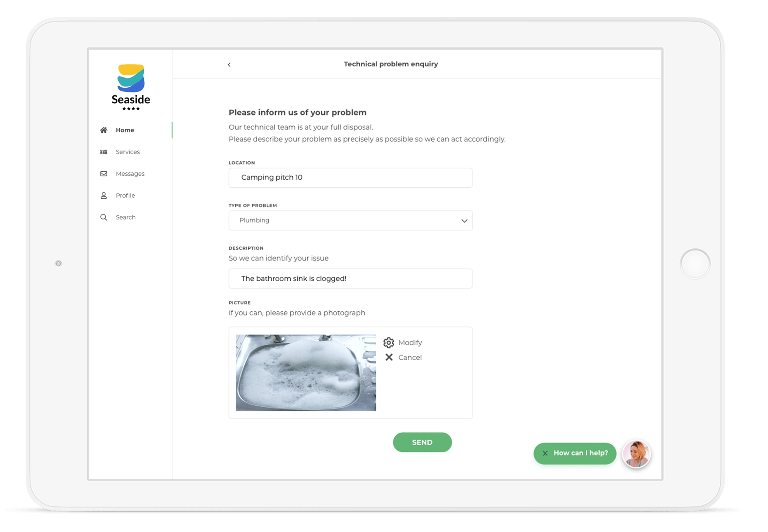768x532 pixels.
Task: Open the Services grid icon
Action: [x=104, y=152]
